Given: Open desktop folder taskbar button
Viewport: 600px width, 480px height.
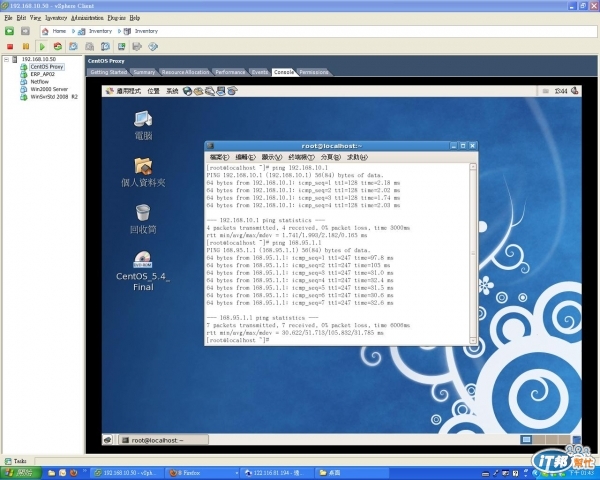Looking at the screenshot, I should tap(353, 473).
